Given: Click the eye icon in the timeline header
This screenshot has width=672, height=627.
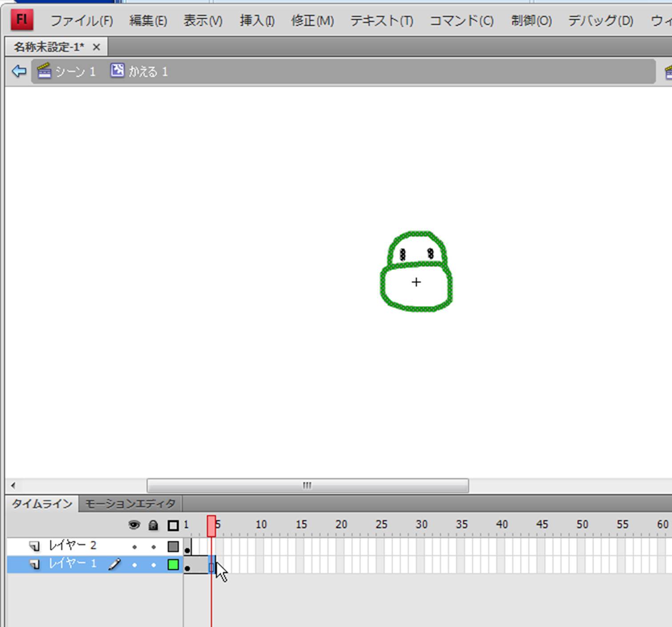Looking at the screenshot, I should coord(134,526).
